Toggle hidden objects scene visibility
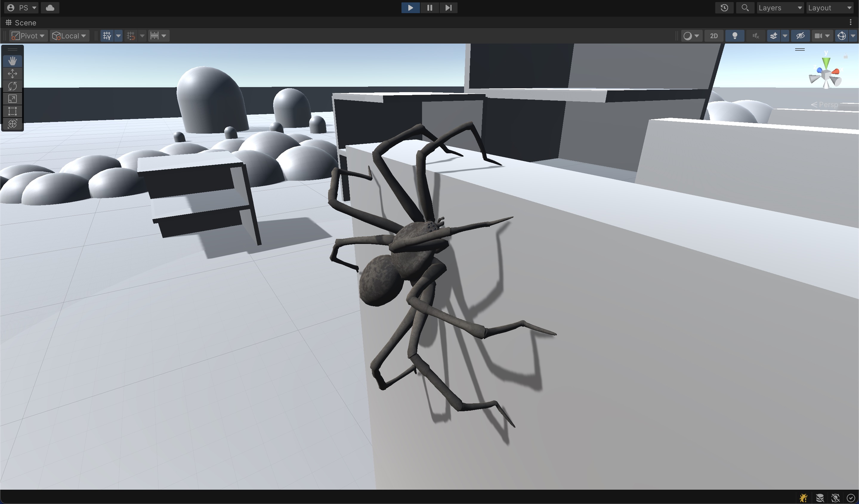Image resolution: width=859 pixels, height=504 pixels. pos(800,36)
